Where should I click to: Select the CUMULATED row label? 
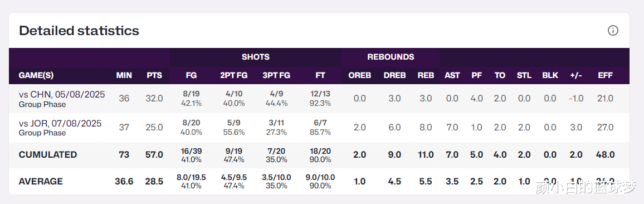coord(48,154)
